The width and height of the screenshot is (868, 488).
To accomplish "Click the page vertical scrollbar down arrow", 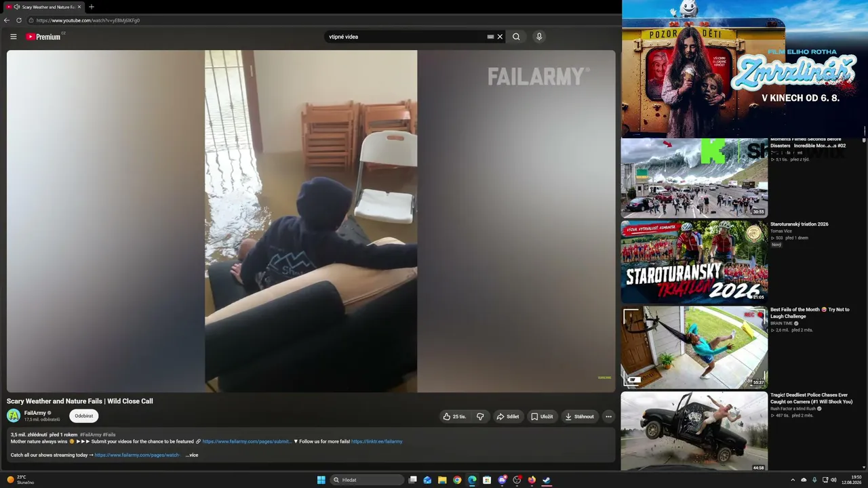I will tap(864, 467).
